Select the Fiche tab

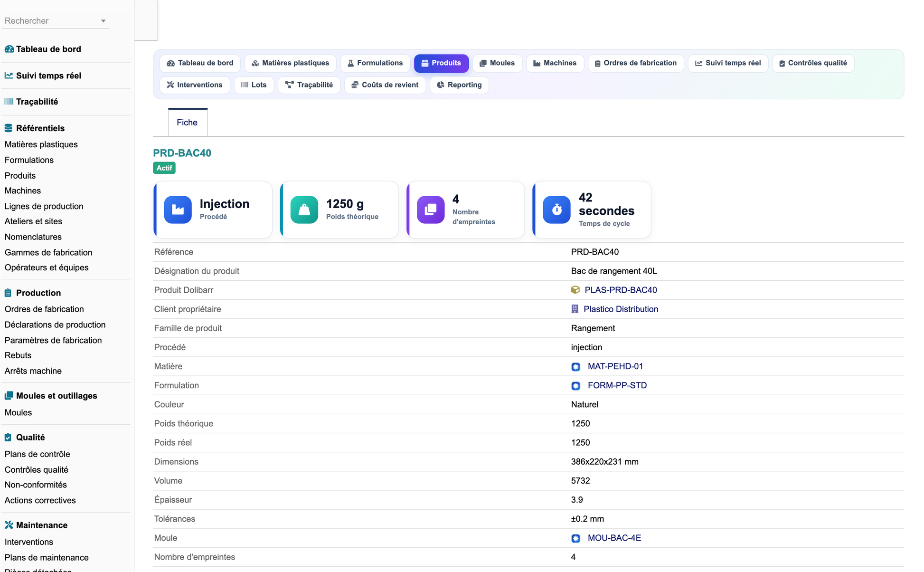coord(188,123)
